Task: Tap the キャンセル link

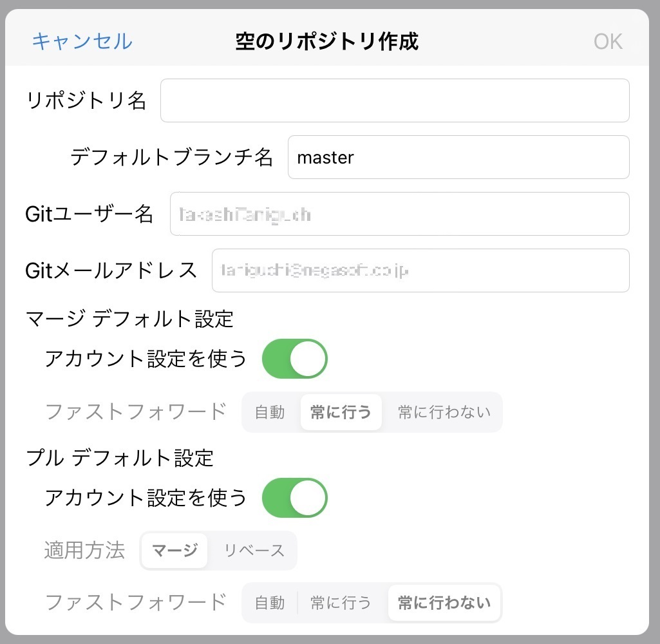Action: [x=81, y=41]
